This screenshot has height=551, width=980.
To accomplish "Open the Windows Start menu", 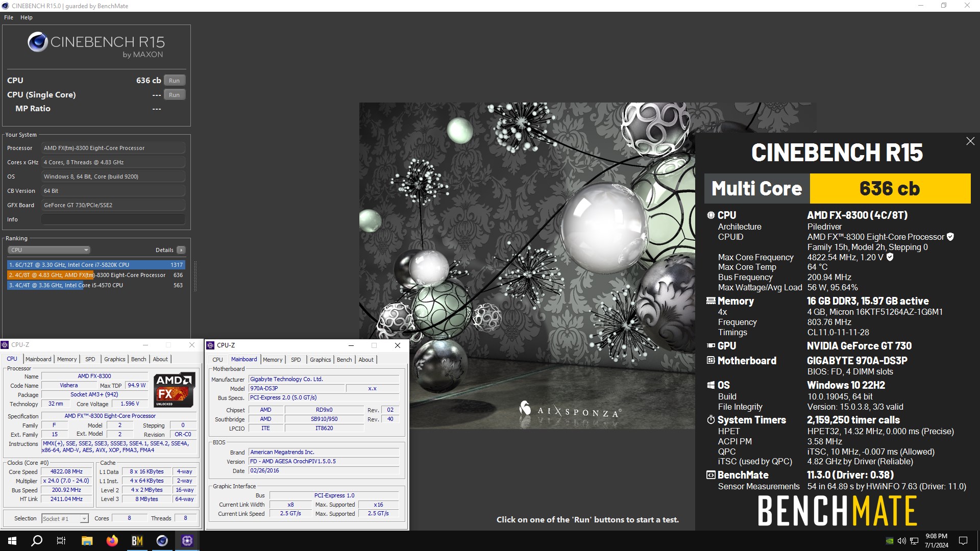I will [x=12, y=541].
